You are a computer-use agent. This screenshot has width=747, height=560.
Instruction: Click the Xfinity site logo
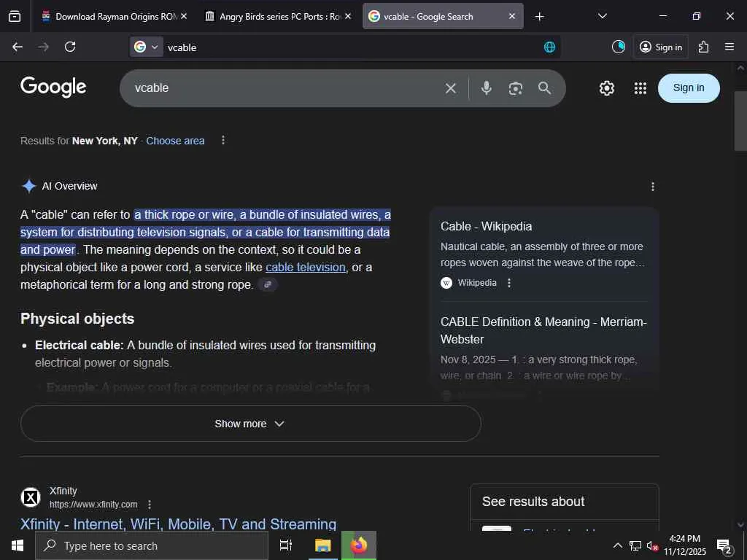click(x=31, y=497)
